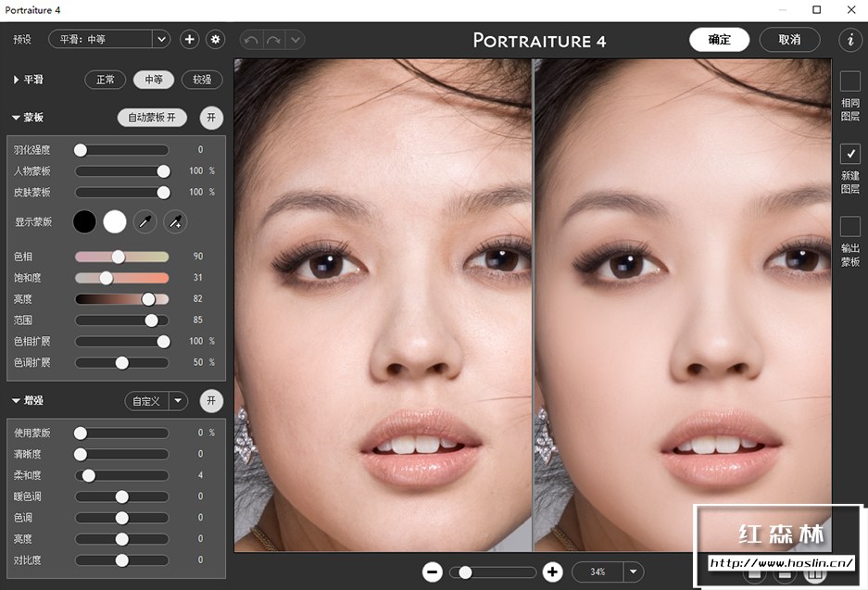Open preset settings with the gear icon
This screenshot has height=590, width=868.
214,39
